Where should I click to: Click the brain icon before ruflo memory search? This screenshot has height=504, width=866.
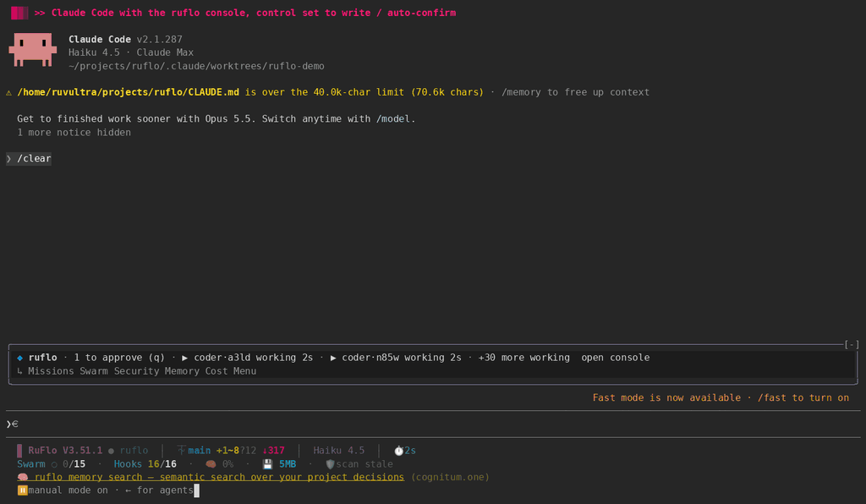point(23,477)
